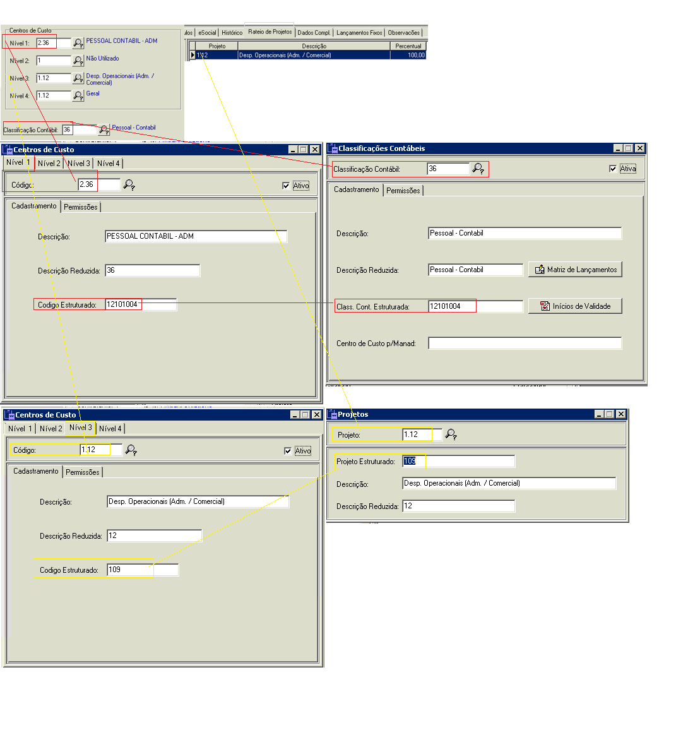
Task: Click the Matriz de Lançamentos button
Action: (x=575, y=270)
